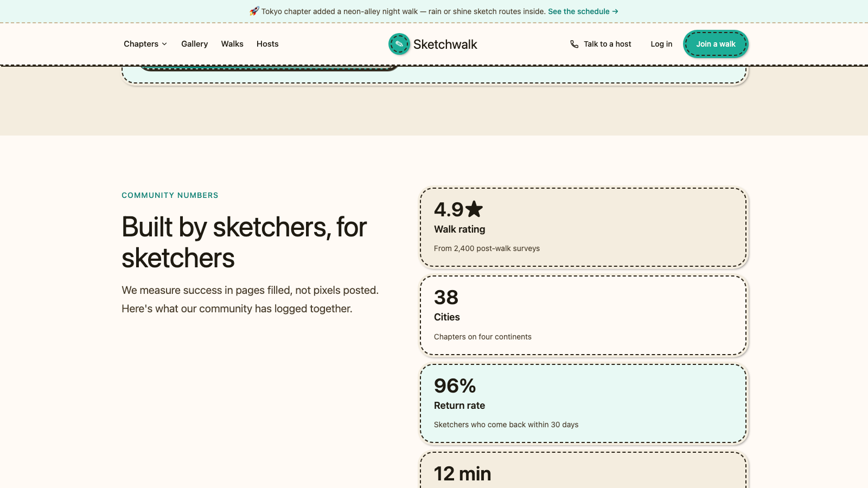
Task: Open the Log in link
Action: click(x=661, y=44)
